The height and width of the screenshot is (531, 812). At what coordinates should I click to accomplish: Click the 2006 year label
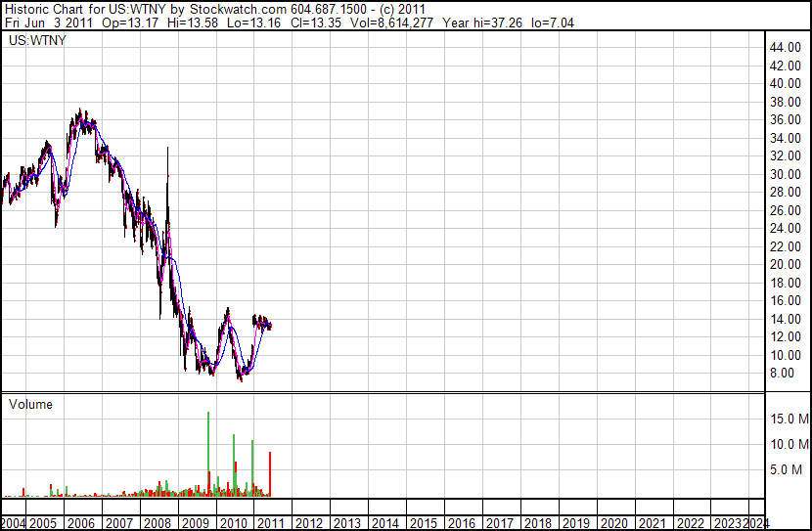(81, 523)
